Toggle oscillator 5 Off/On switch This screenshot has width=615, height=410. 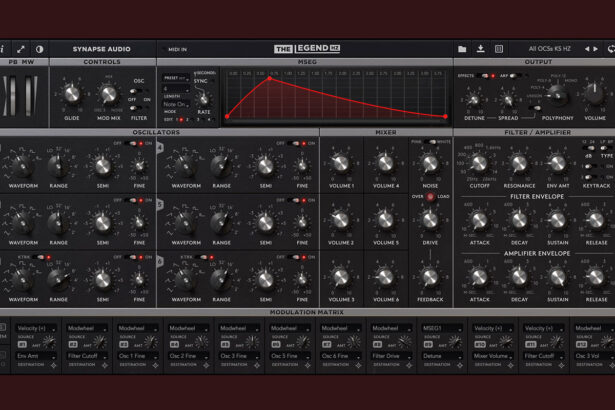[293, 200]
